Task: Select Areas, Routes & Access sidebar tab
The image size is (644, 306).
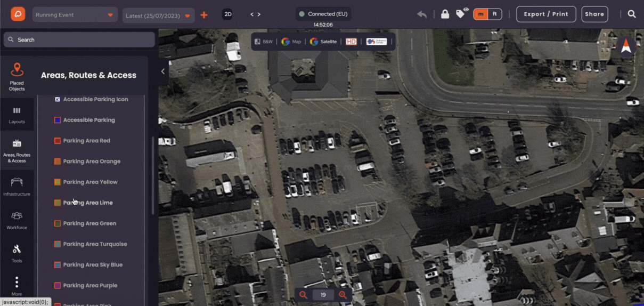Action: pyautogui.click(x=17, y=151)
